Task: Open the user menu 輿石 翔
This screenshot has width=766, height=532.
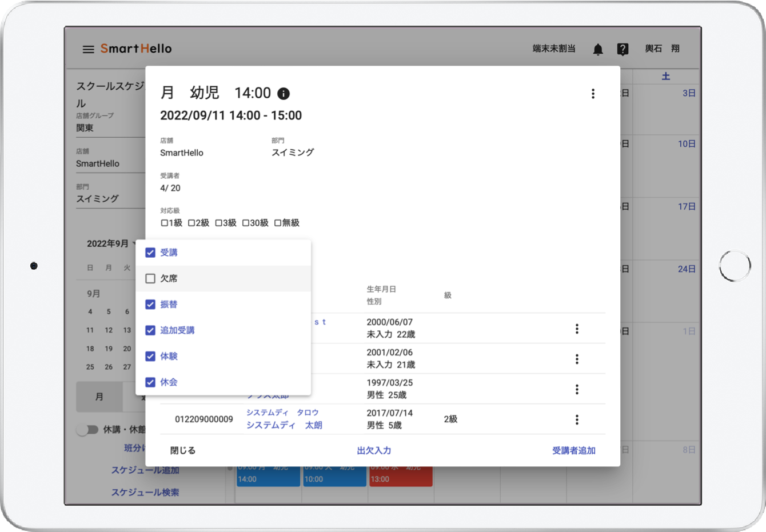Action: tap(663, 49)
